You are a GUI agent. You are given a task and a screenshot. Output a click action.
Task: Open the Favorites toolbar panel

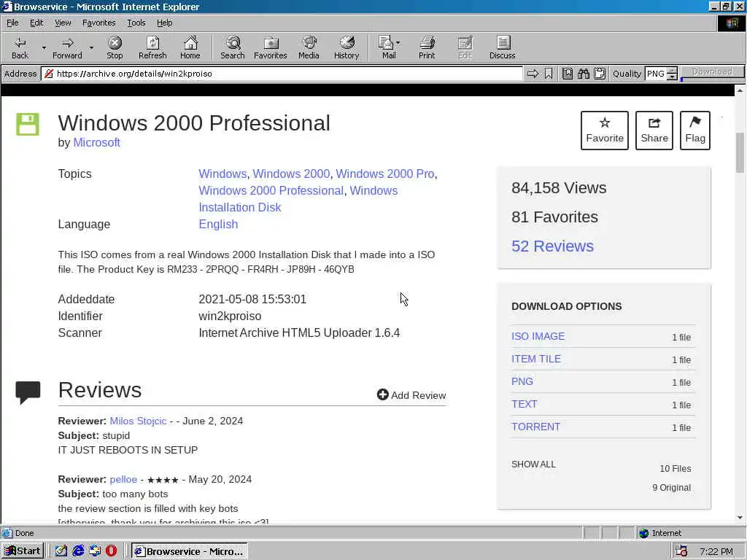click(x=270, y=47)
